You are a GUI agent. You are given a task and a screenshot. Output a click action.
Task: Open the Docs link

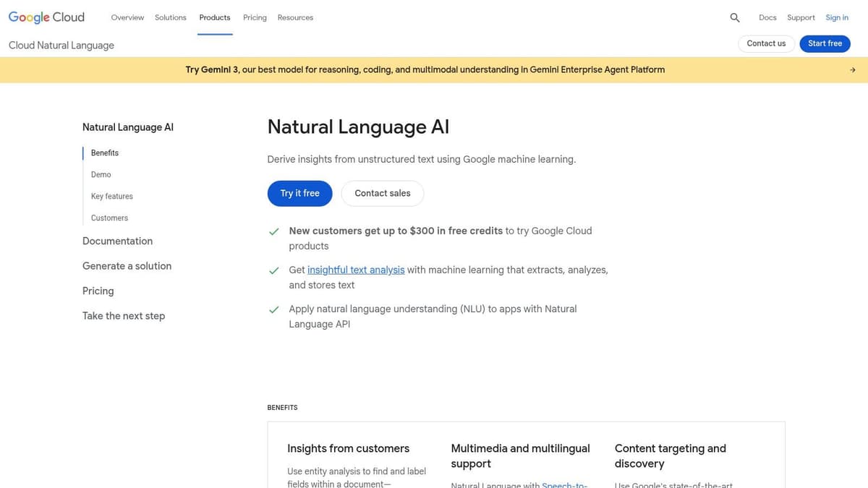[767, 17]
